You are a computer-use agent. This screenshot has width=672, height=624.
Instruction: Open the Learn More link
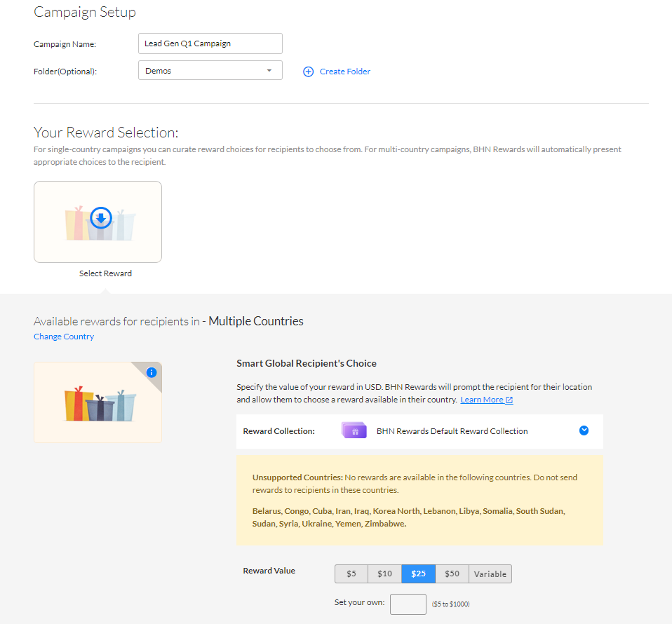[x=482, y=400]
